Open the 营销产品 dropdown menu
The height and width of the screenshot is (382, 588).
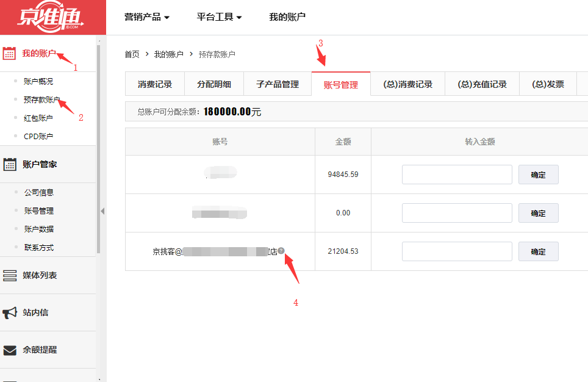pyautogui.click(x=146, y=17)
